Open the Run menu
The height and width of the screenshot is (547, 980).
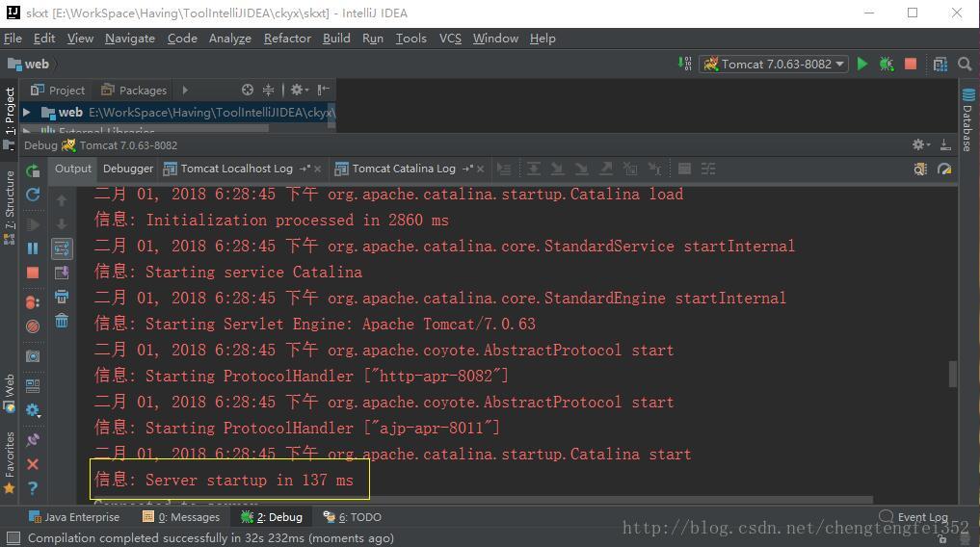373,39
